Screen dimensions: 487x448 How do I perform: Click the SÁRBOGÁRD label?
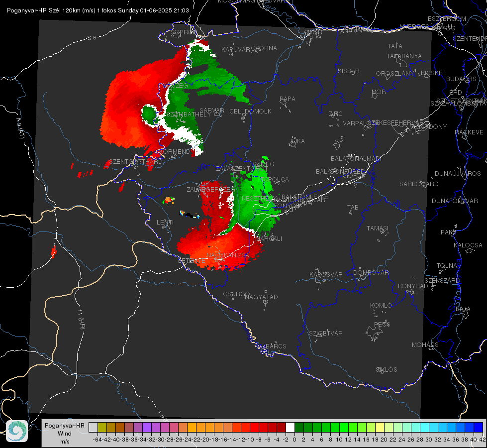coord(419,184)
